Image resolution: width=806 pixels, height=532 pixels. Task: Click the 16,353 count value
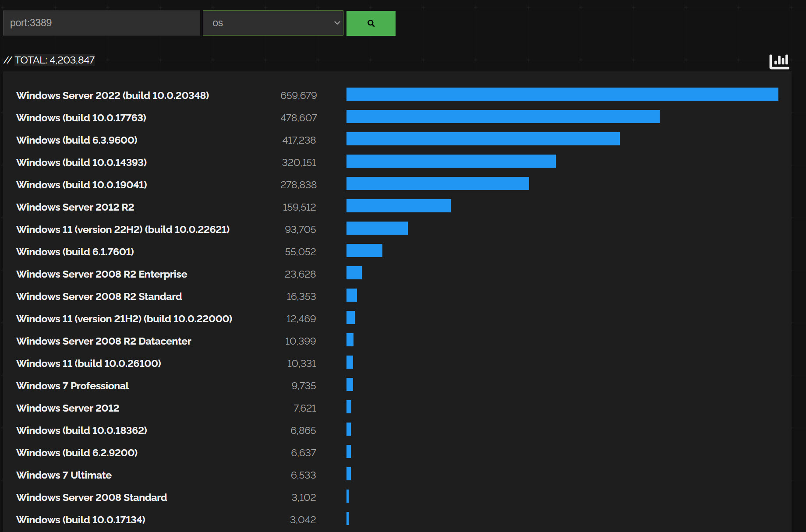point(301,296)
